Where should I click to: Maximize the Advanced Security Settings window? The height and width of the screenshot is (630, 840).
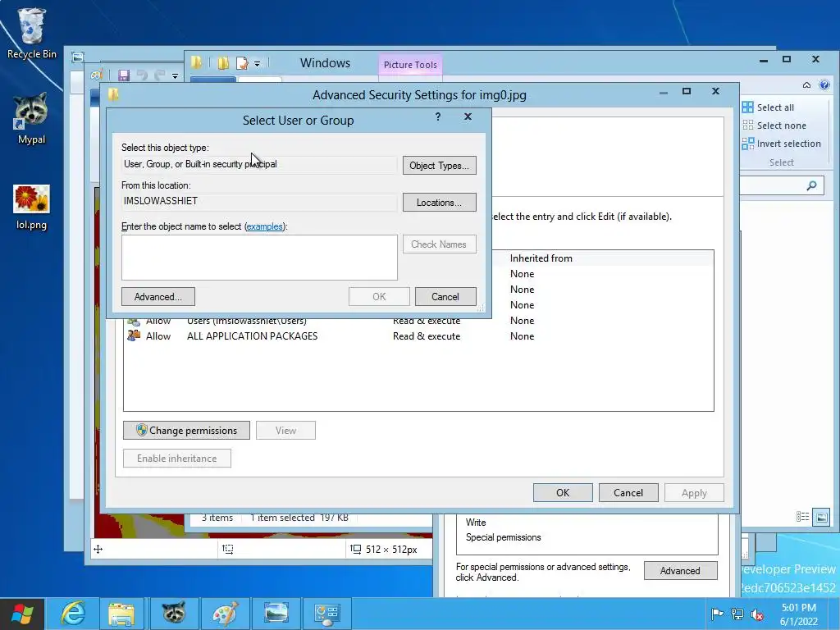[x=687, y=91]
